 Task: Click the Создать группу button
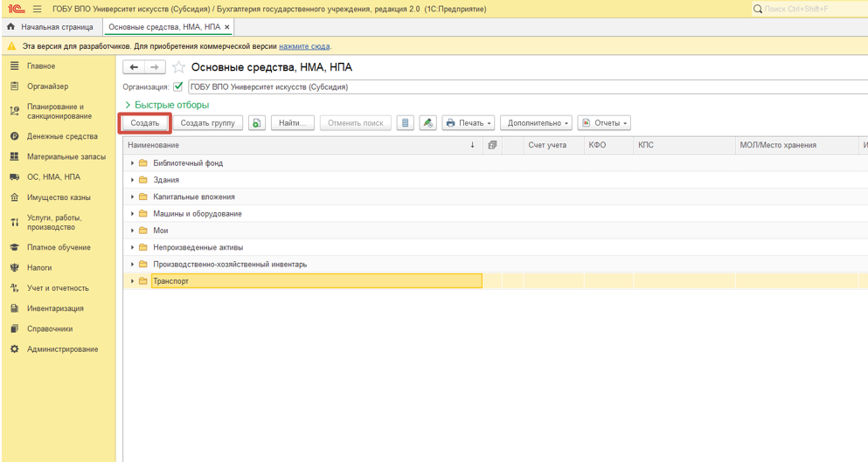207,123
